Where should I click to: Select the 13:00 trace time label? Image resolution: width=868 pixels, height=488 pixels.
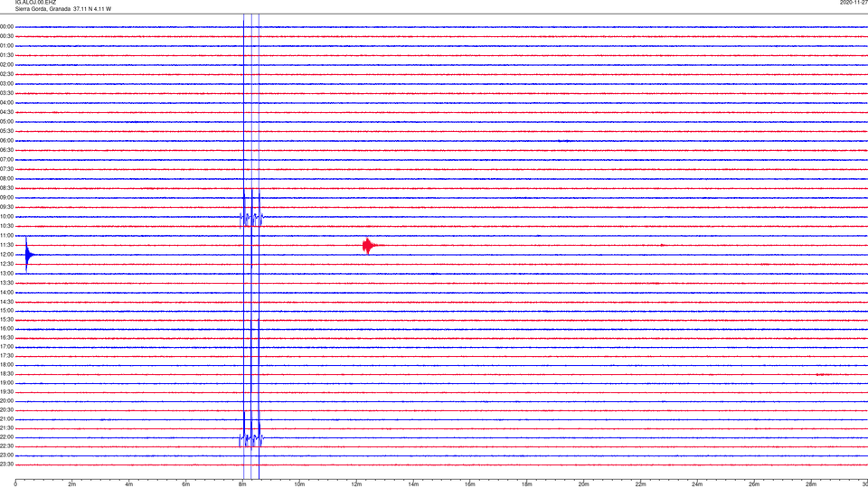click(6, 273)
